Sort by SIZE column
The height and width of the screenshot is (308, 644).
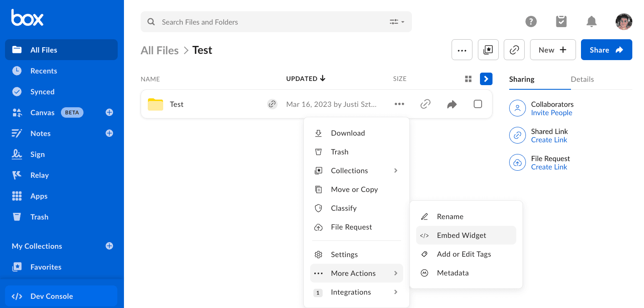point(400,79)
